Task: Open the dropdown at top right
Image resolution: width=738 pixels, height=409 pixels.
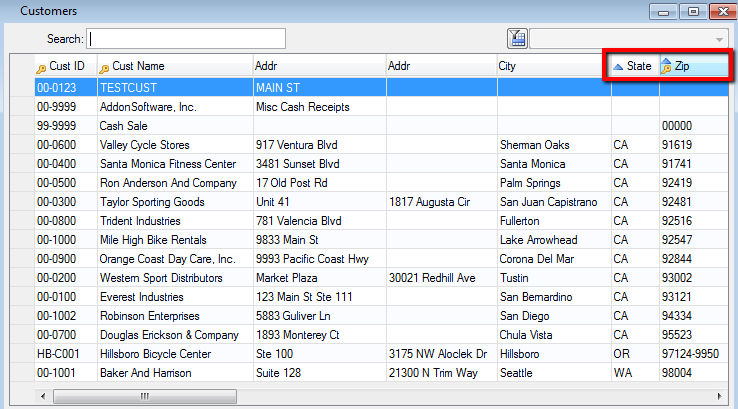Action: click(719, 39)
